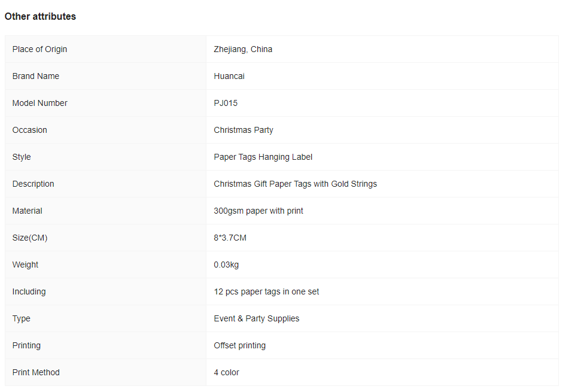Click the 0.03kg weight value

226,265
